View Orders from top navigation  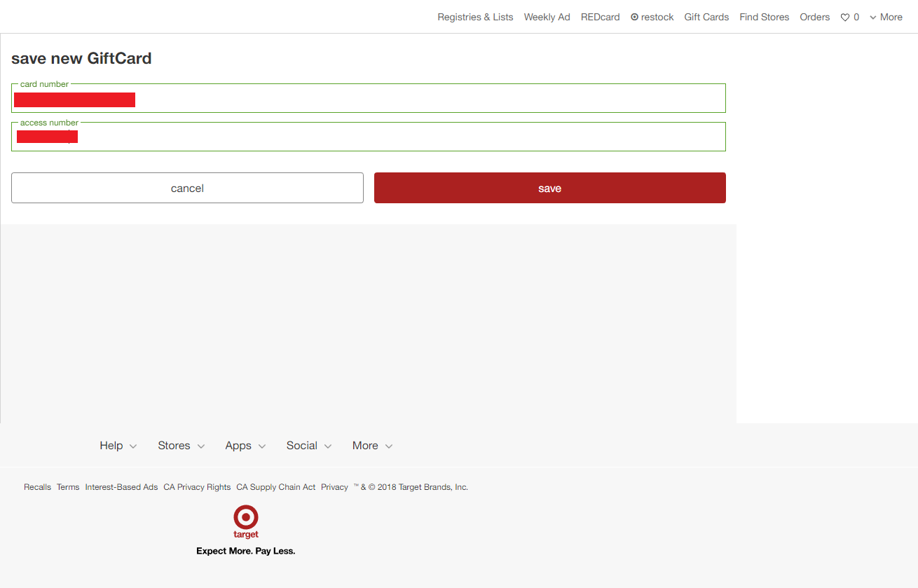(x=814, y=17)
